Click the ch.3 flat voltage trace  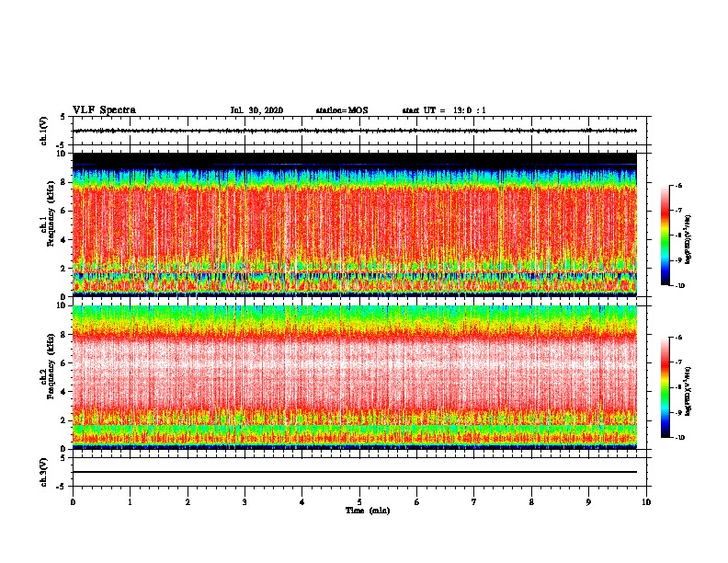(355, 472)
